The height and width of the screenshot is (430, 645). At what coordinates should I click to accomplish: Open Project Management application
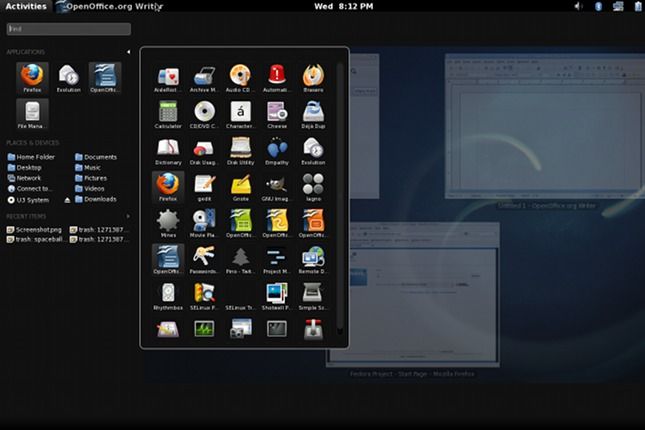[x=276, y=260]
